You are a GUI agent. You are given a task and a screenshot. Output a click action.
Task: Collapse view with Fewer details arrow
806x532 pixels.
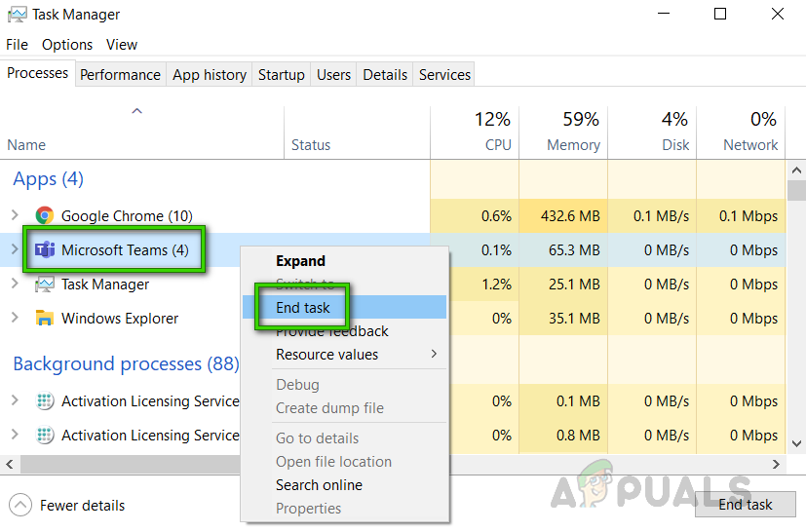[x=20, y=505]
